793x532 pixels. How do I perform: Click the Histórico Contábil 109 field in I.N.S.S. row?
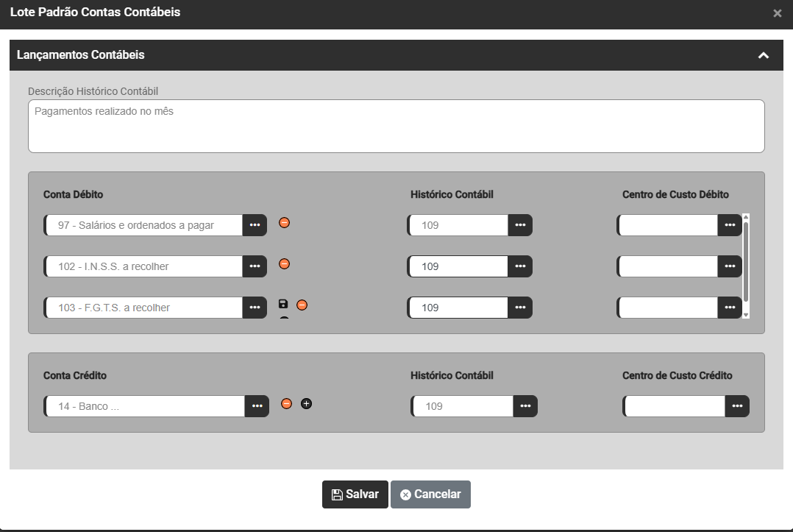point(458,266)
